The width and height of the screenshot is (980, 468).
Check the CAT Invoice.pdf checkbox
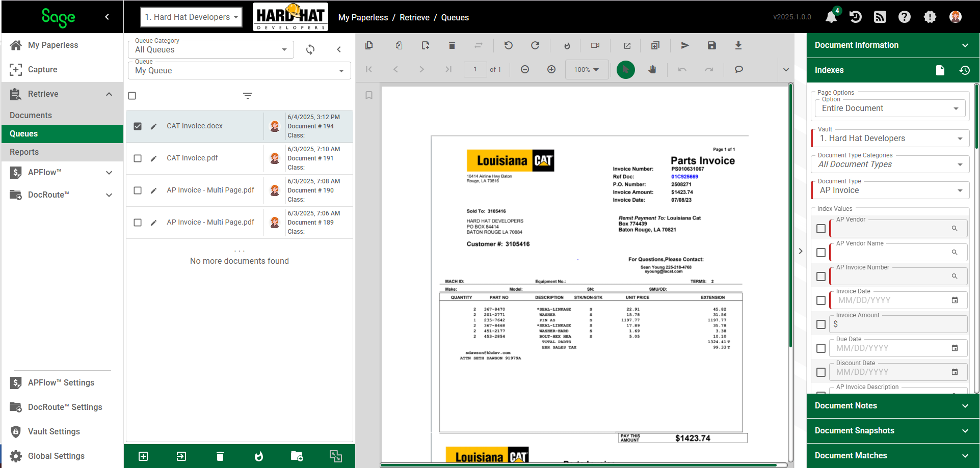(x=138, y=158)
